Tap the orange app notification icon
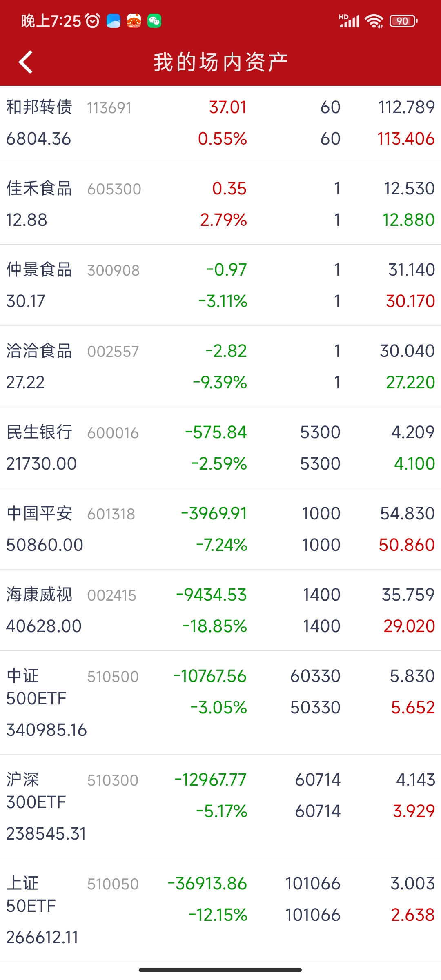This screenshot has height=980, width=441. pyautogui.click(x=134, y=21)
